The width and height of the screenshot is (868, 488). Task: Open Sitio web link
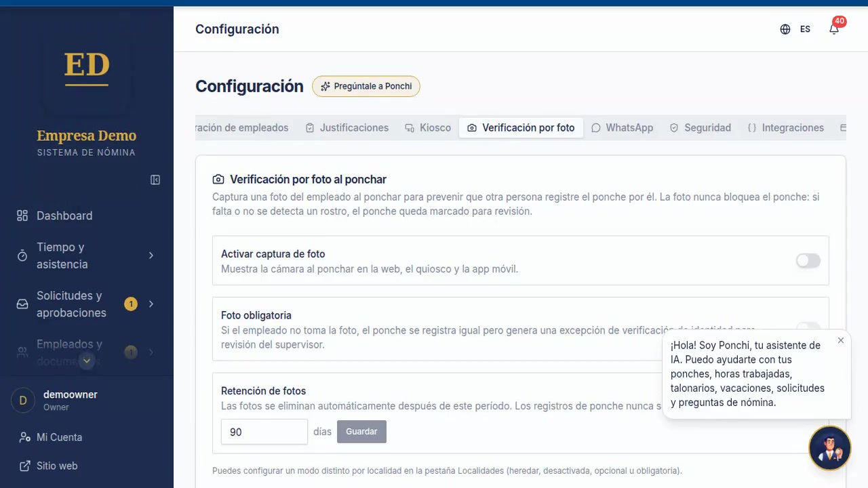[57, 466]
